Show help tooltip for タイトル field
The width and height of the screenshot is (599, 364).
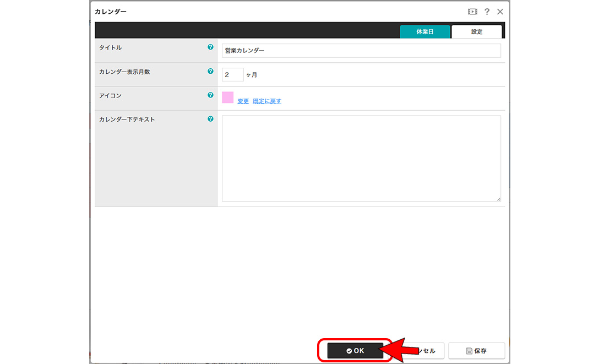[210, 47]
